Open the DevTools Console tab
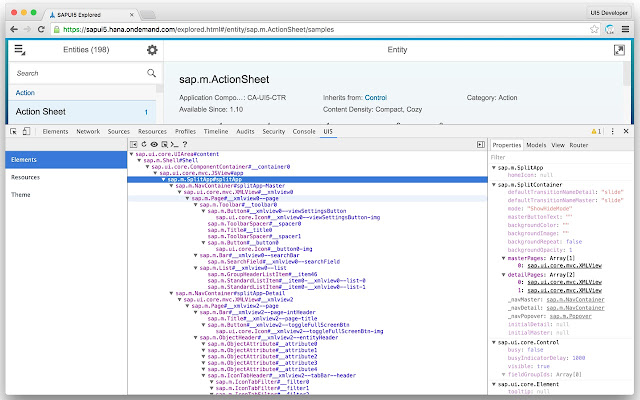 (x=304, y=131)
